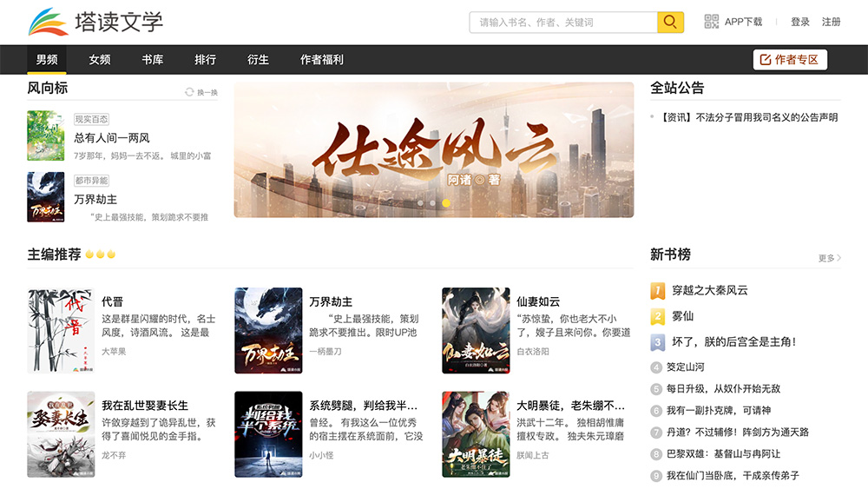The width and height of the screenshot is (868, 489).
Task: Open the 代晋 book cover thumbnail
Action: [x=60, y=331]
